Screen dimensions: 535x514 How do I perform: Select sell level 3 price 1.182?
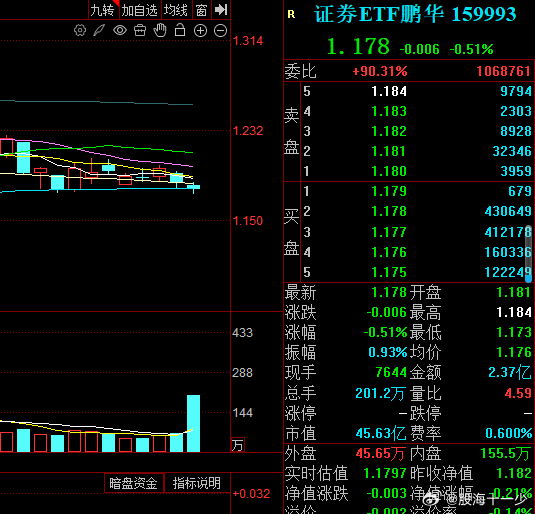coord(389,131)
